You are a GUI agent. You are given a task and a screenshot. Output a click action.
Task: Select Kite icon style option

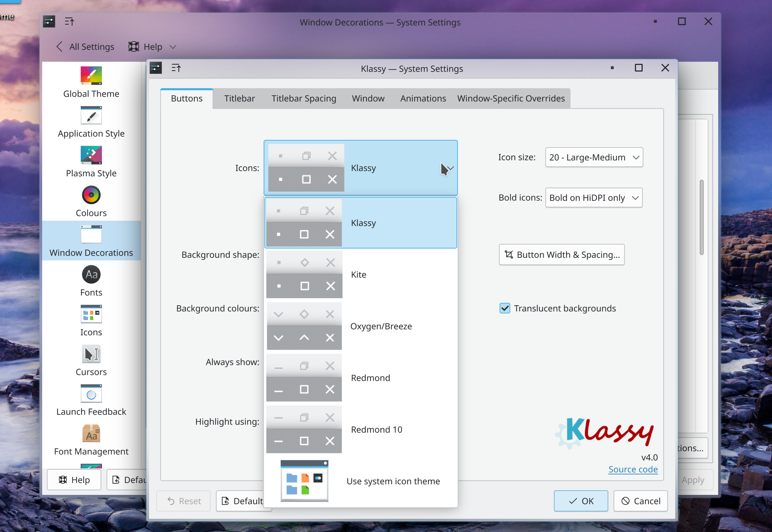pyautogui.click(x=361, y=274)
